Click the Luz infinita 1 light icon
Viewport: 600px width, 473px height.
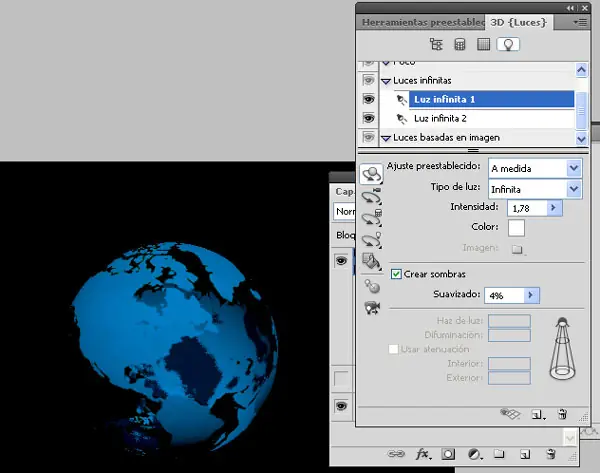(401, 100)
